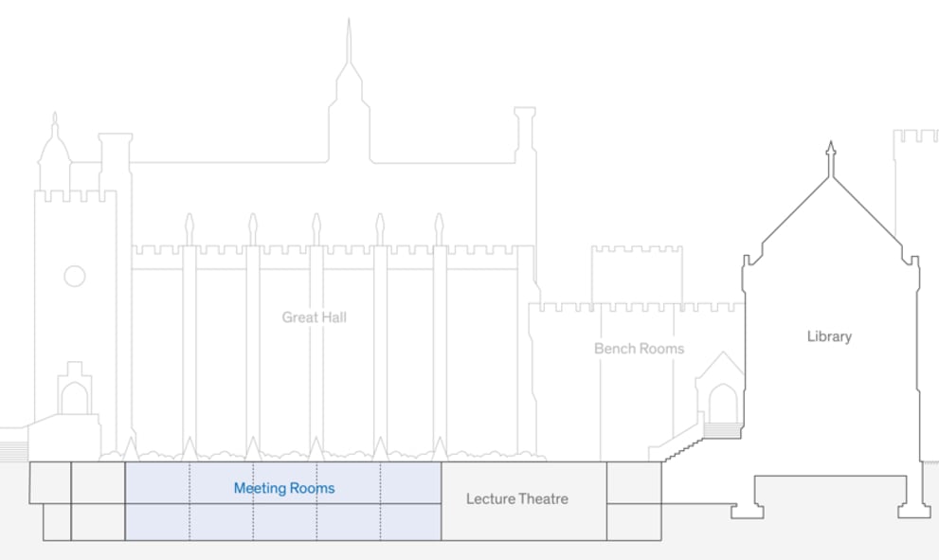Select the Library label
This screenshot has height=560, width=939.
829,336
